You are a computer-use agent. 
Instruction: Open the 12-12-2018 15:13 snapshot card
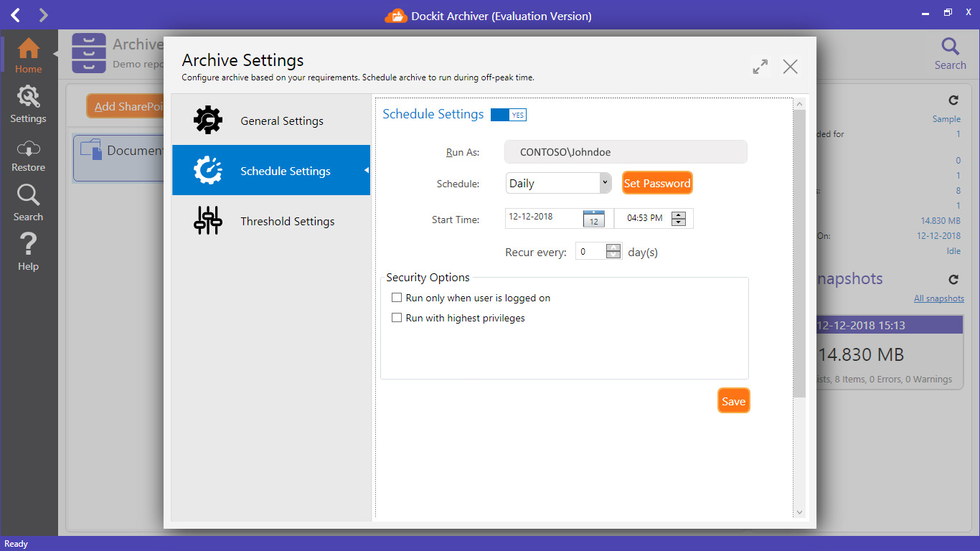click(x=890, y=352)
